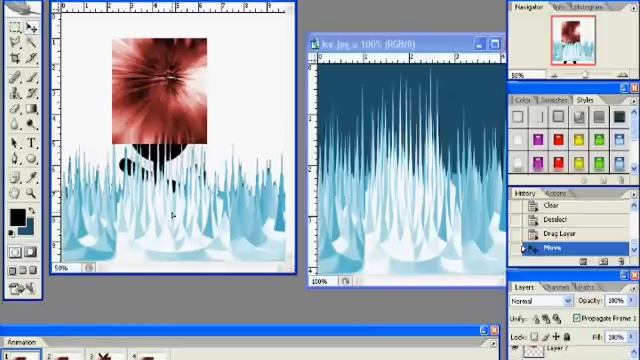Toggle the Propagate Frame 1 checkbox
Screen dimensions: 640x360
(x=577, y=318)
